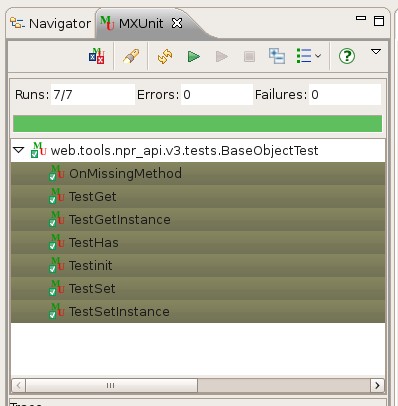Open the view menu triangle
This screenshot has width=398, height=406.
376,52
